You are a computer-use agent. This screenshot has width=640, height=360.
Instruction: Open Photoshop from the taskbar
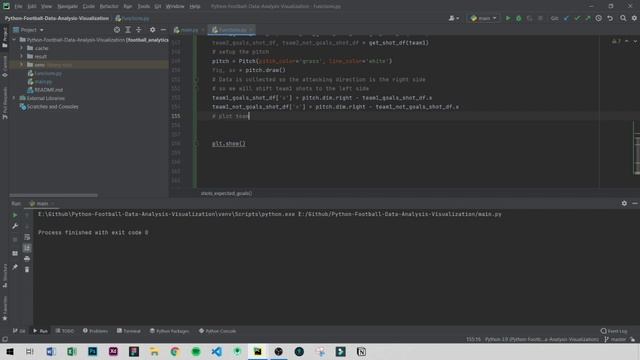pyautogui.click(x=93, y=351)
